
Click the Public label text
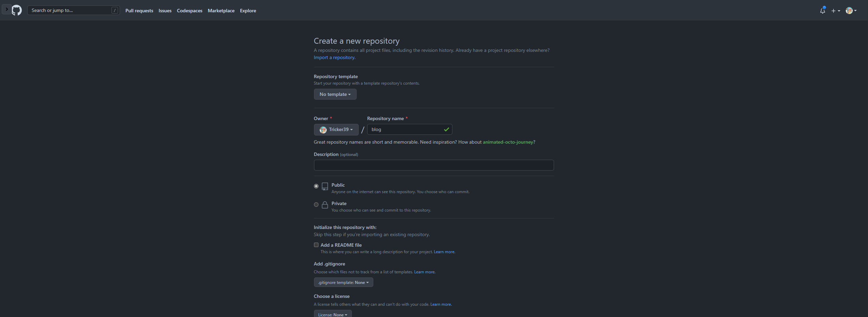pyautogui.click(x=338, y=185)
